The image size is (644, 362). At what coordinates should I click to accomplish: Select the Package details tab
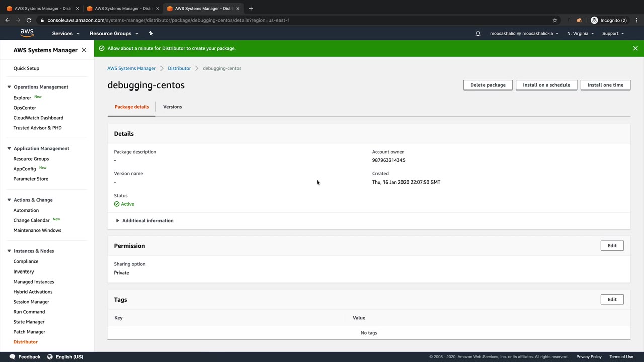coord(131,107)
